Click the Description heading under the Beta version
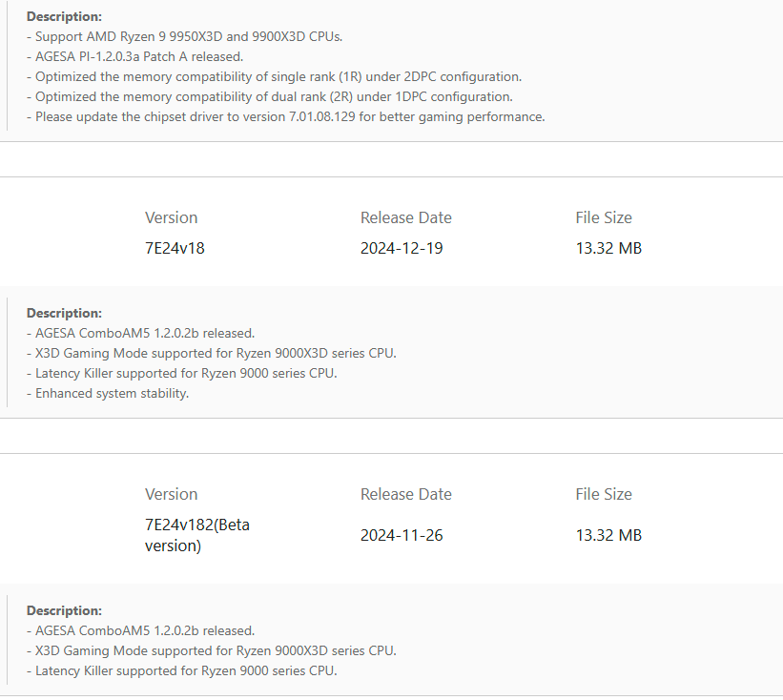 [x=64, y=610]
